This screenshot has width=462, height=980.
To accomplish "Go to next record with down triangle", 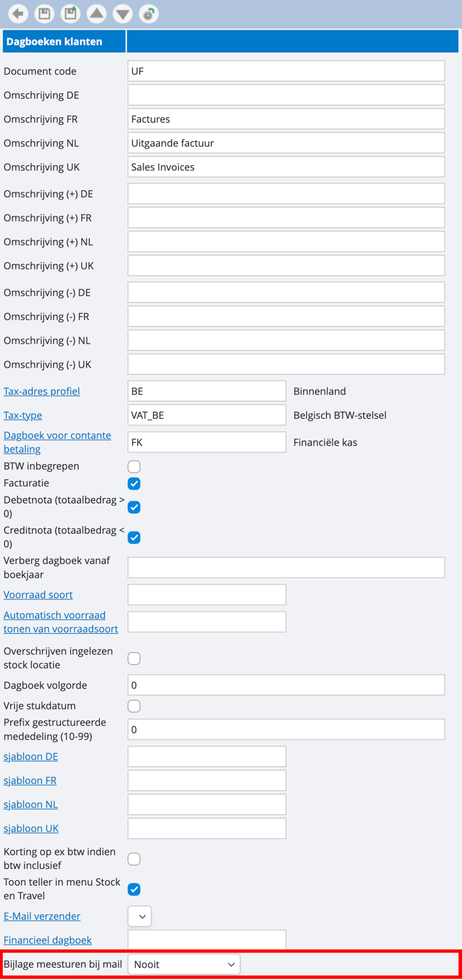I will (x=123, y=13).
